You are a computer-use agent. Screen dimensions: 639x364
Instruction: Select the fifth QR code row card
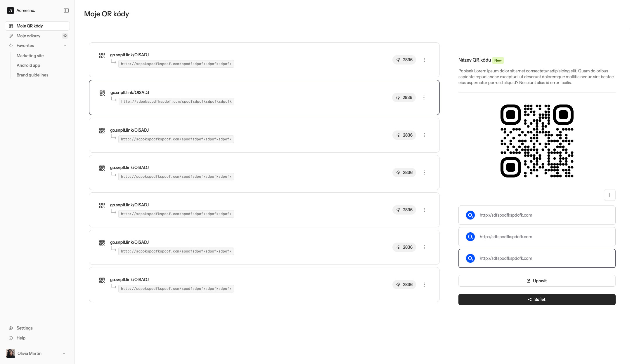click(292, 210)
